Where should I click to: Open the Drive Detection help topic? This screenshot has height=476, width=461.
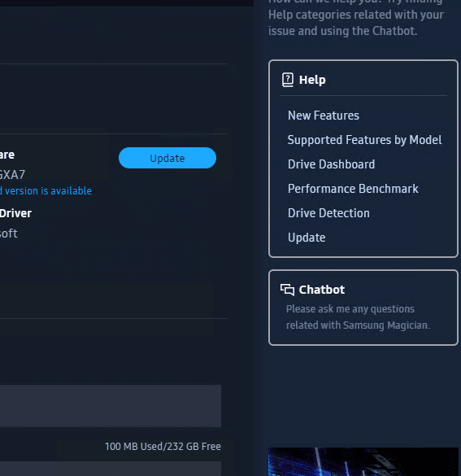(x=328, y=213)
